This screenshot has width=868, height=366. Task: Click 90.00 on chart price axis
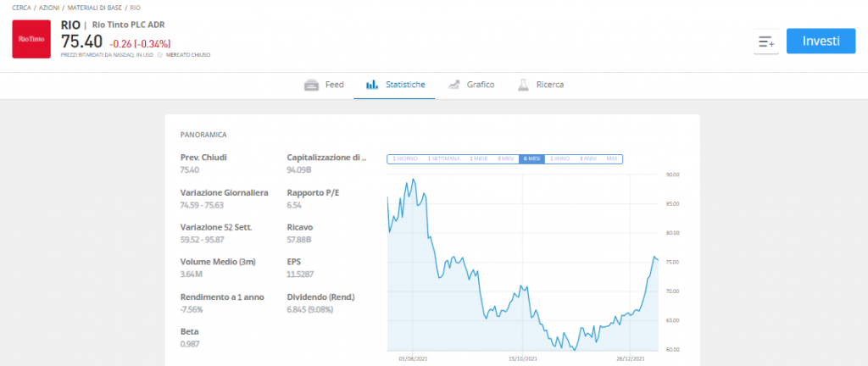[671, 175]
